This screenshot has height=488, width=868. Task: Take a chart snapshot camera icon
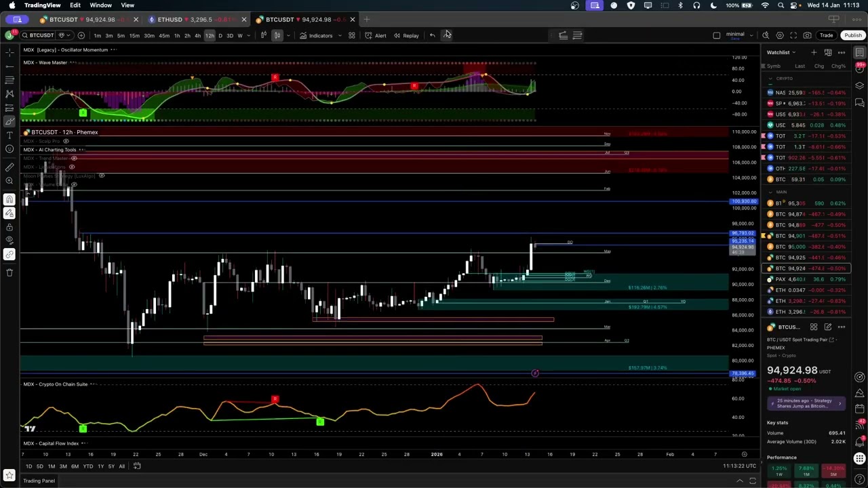coord(807,35)
